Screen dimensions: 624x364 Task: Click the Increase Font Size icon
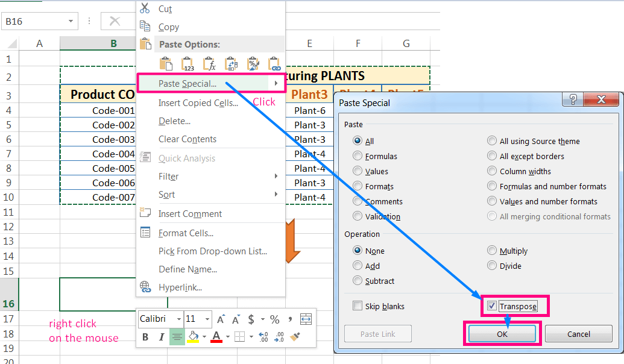point(221,319)
